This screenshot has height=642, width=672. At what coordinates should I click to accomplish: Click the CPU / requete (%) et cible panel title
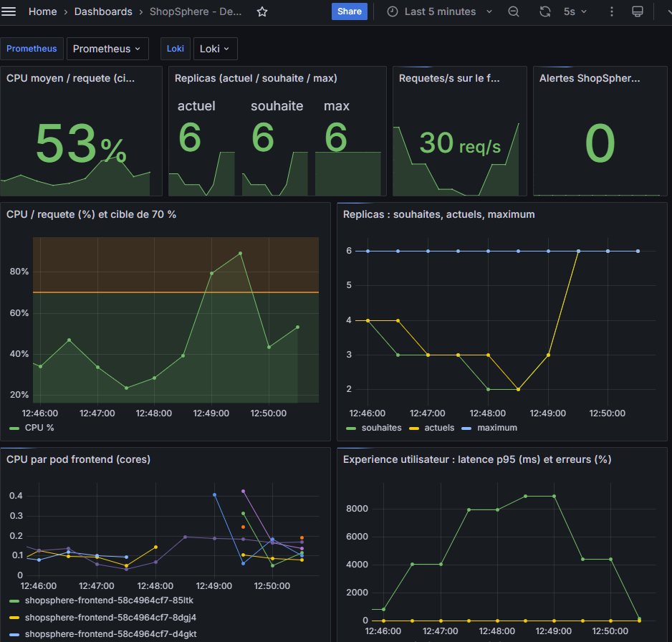point(91,214)
